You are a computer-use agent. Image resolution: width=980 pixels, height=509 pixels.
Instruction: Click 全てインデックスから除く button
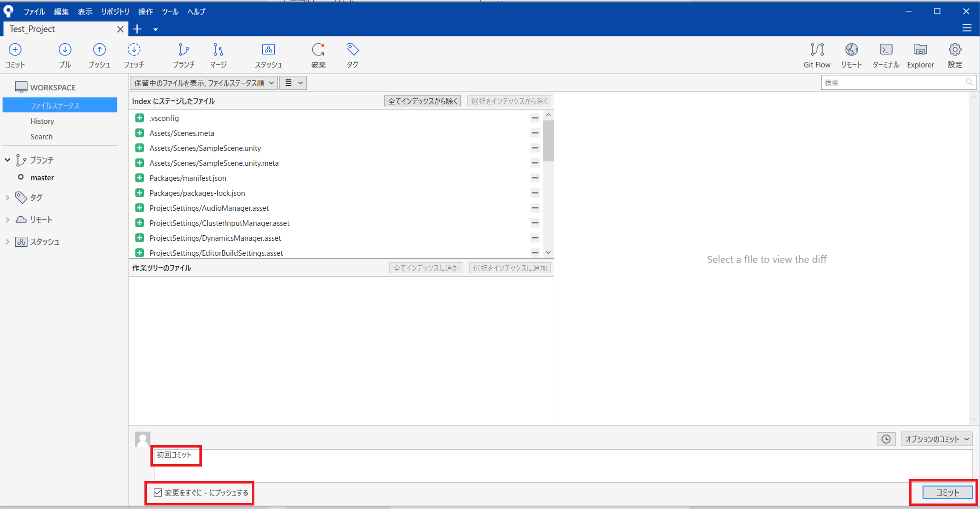pos(423,101)
